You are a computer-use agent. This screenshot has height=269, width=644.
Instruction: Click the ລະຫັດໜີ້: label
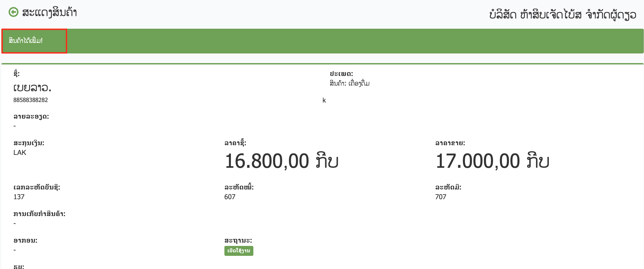click(239, 187)
